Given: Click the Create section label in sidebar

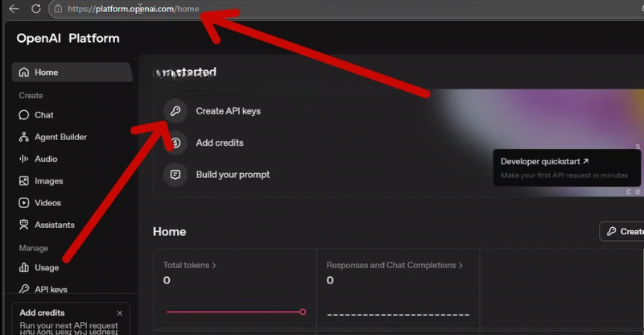Looking at the screenshot, I should 31,95.
